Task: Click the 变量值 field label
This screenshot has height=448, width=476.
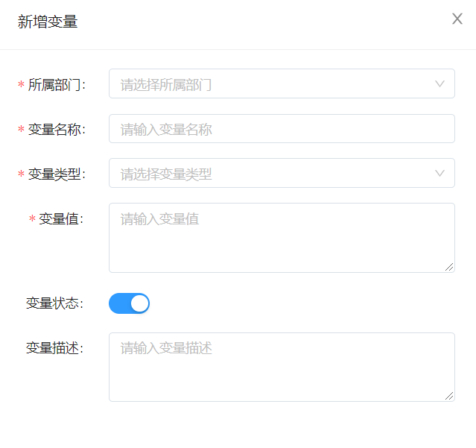Action: click(61, 219)
